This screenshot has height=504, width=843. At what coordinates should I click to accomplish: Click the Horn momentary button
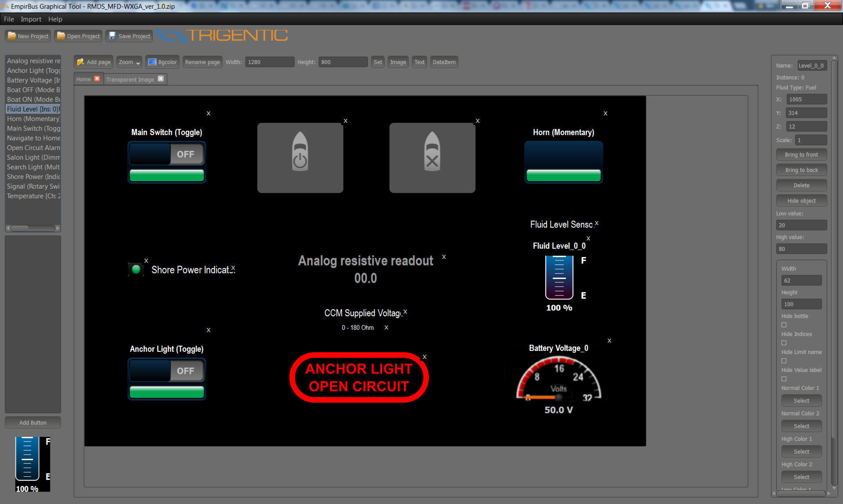564,162
